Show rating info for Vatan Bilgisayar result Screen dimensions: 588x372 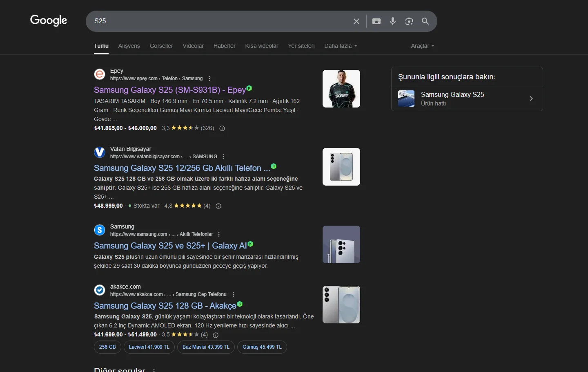(x=218, y=206)
